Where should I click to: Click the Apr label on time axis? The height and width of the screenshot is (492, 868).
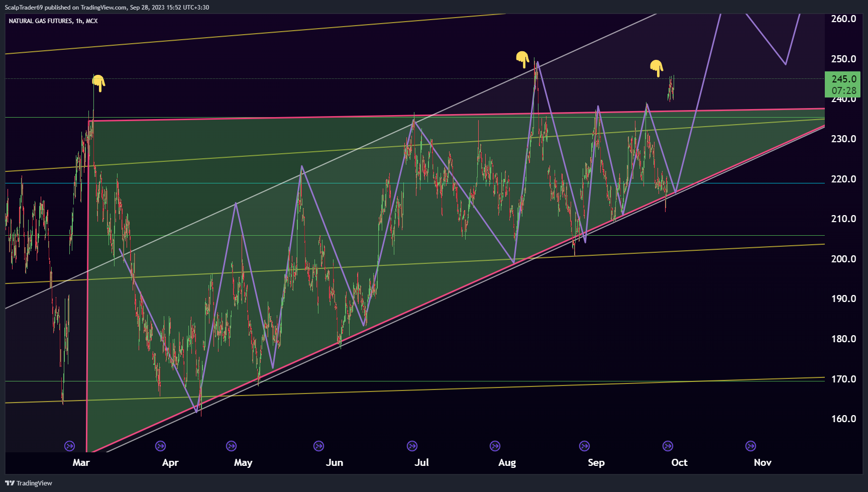point(170,462)
